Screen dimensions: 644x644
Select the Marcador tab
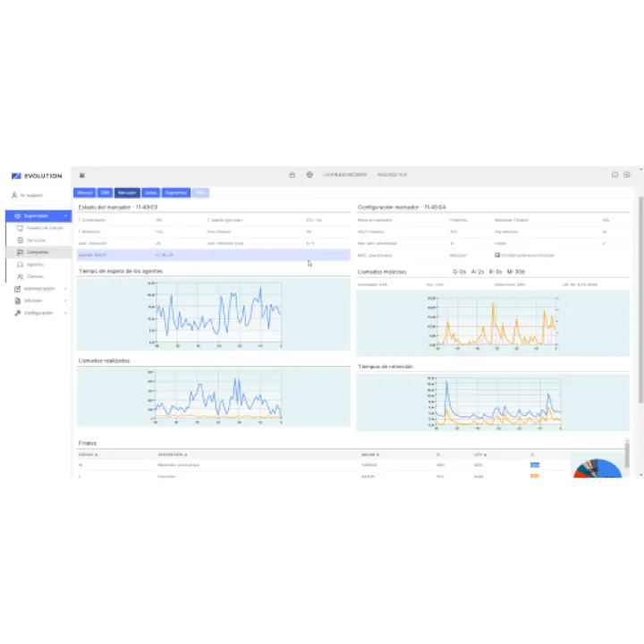click(x=127, y=192)
